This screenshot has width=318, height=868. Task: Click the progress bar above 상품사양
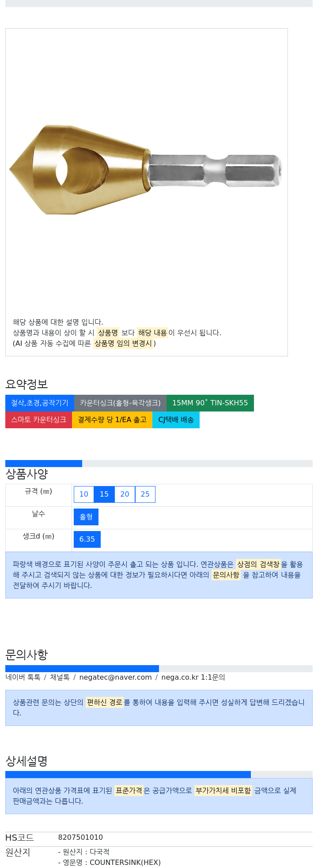pos(159,464)
